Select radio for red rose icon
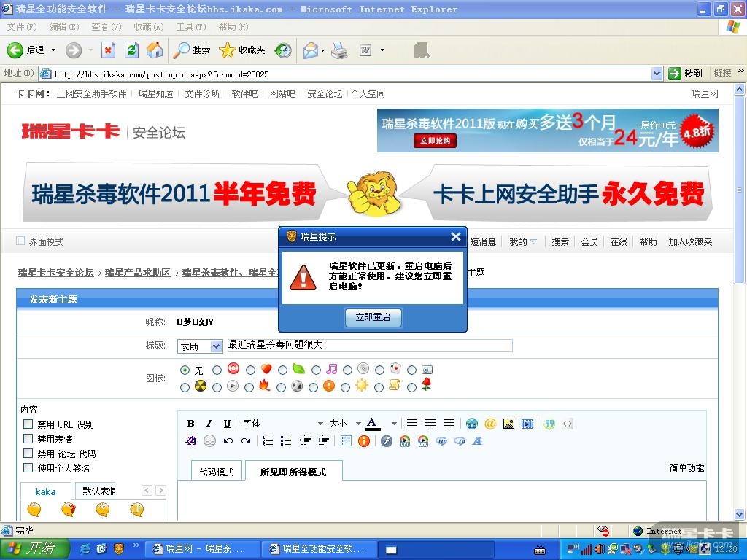 click(411, 388)
